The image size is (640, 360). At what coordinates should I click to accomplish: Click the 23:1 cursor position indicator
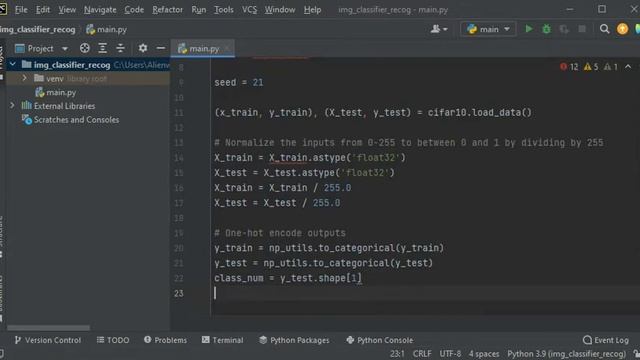[397, 353]
